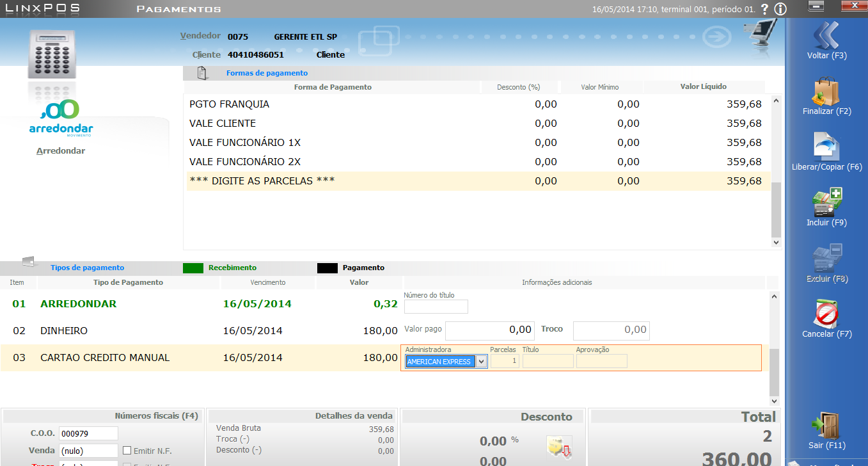Enable the Emitir N.F. checkbox beside Venda
Viewport: 868px width, 466px height.
(x=127, y=451)
